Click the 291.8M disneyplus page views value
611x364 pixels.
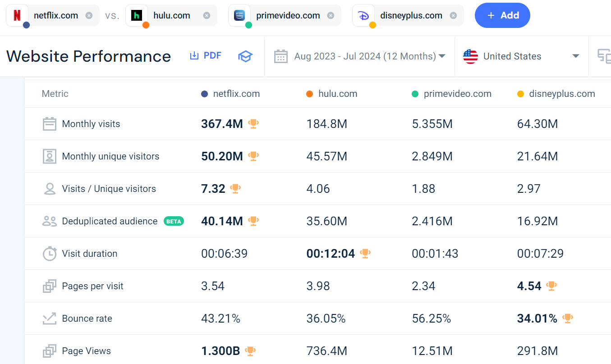[537, 351]
